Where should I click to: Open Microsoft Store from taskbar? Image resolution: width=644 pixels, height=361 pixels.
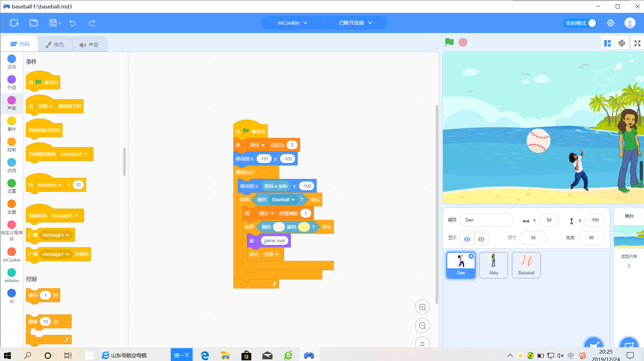(x=246, y=355)
